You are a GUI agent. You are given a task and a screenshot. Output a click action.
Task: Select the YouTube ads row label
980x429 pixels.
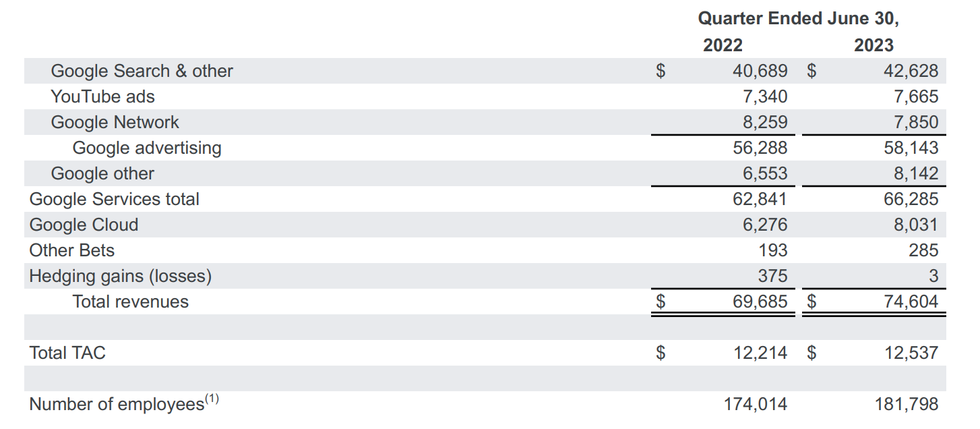pos(102,96)
